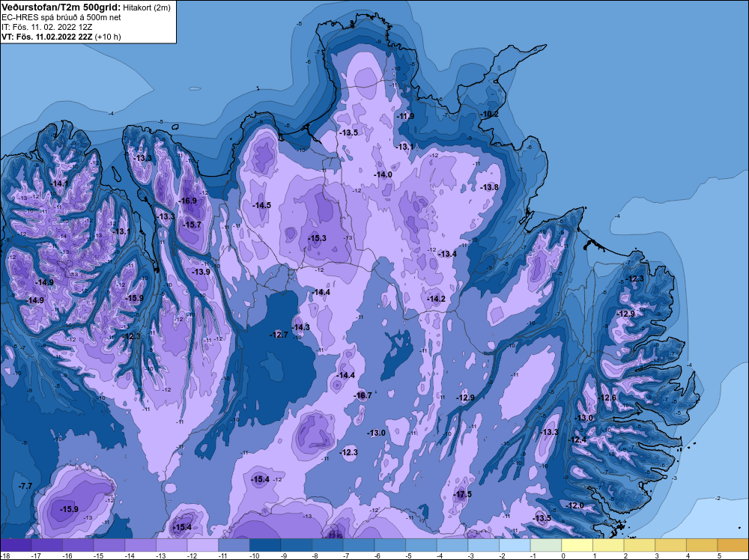The image size is (749, 560).
Task: Click the -12.7 temperature label
Action: [x=279, y=335]
